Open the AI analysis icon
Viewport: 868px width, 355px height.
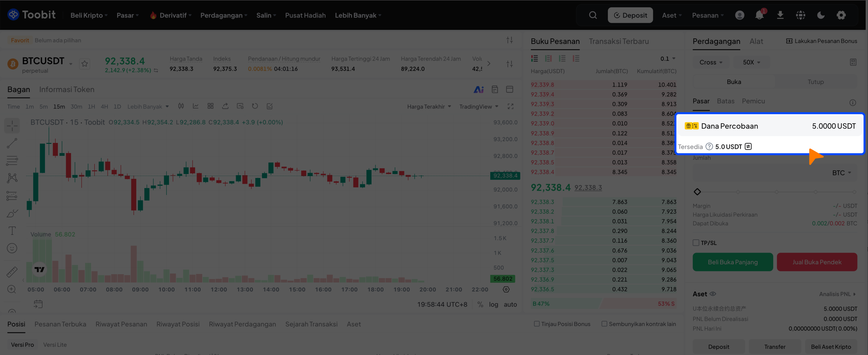[x=479, y=89]
